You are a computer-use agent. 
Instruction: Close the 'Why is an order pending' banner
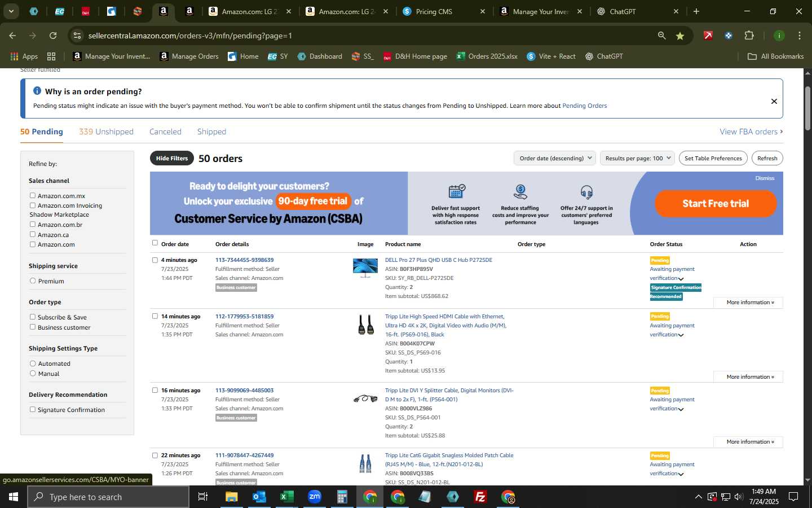(x=774, y=102)
